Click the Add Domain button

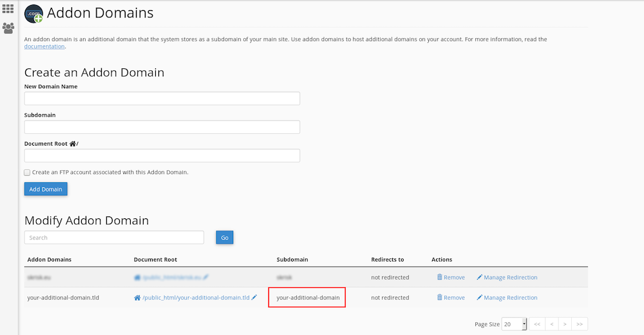[x=46, y=189]
